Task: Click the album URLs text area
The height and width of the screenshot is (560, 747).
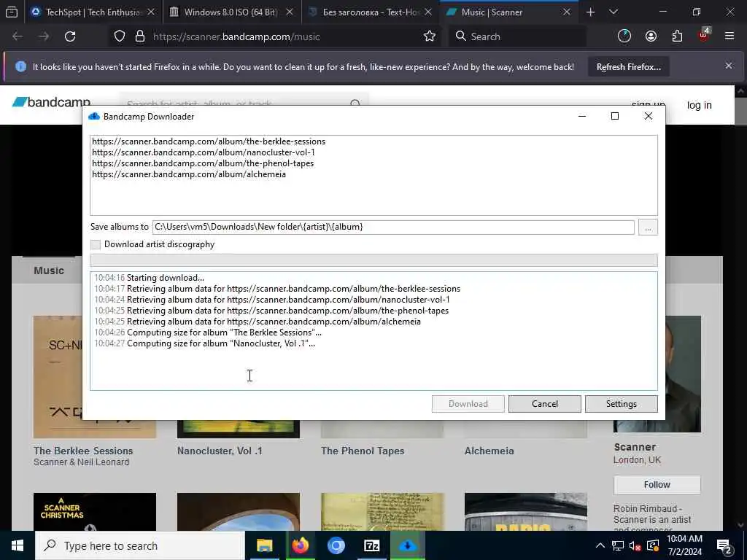Action: (x=373, y=175)
